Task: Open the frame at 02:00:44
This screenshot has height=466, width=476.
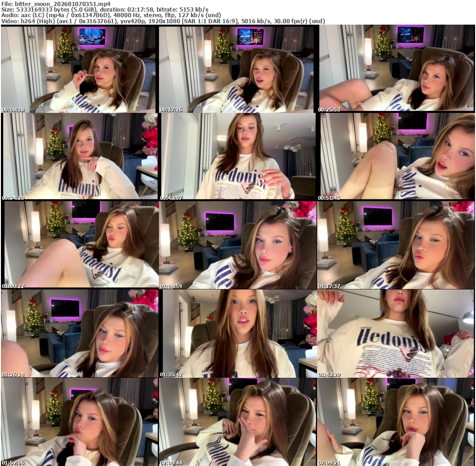Action: 237,421
